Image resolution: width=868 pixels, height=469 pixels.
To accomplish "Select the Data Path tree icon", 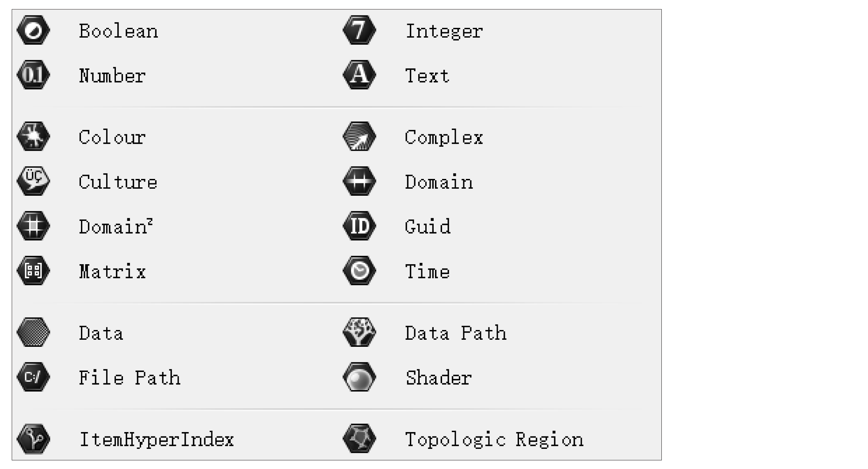I will [359, 332].
